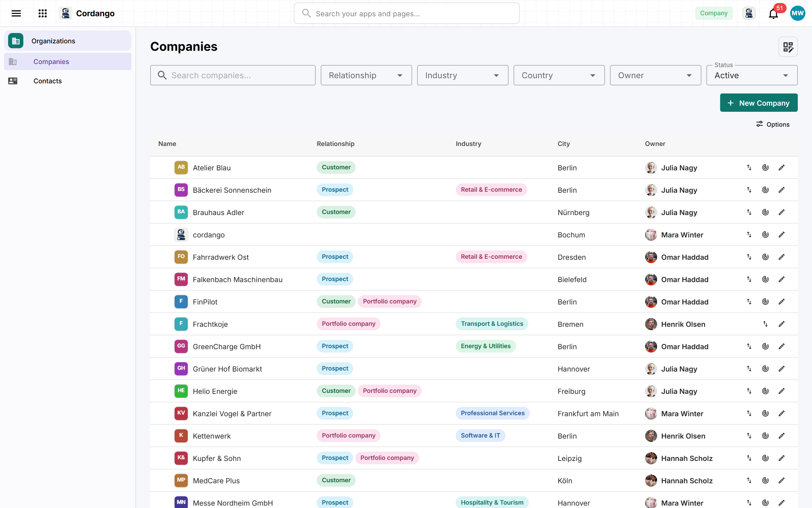Open the GreenCharge GmbH company row
The width and height of the screenshot is (812, 508).
pyautogui.click(x=474, y=346)
